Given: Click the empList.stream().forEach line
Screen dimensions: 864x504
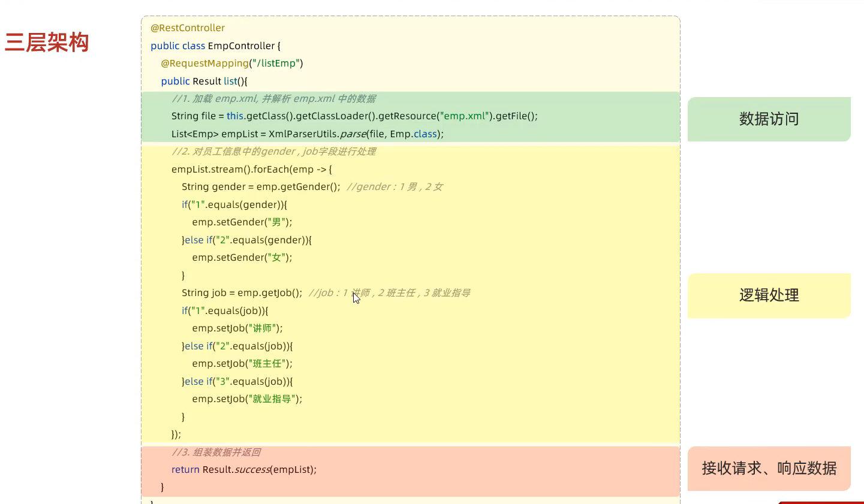Looking at the screenshot, I should click(251, 170).
